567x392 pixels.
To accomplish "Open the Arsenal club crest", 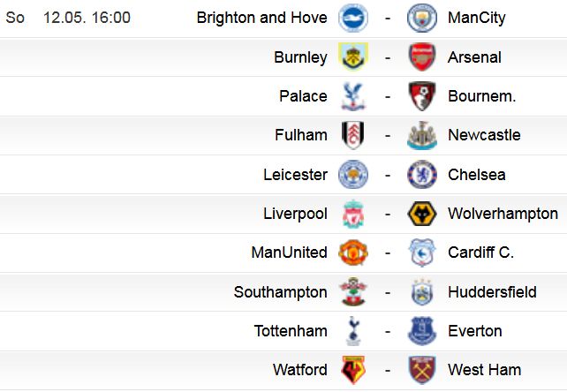I will pos(421,57).
